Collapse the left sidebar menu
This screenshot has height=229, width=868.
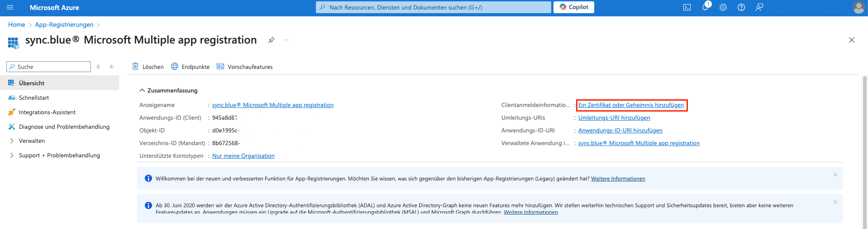click(x=111, y=67)
